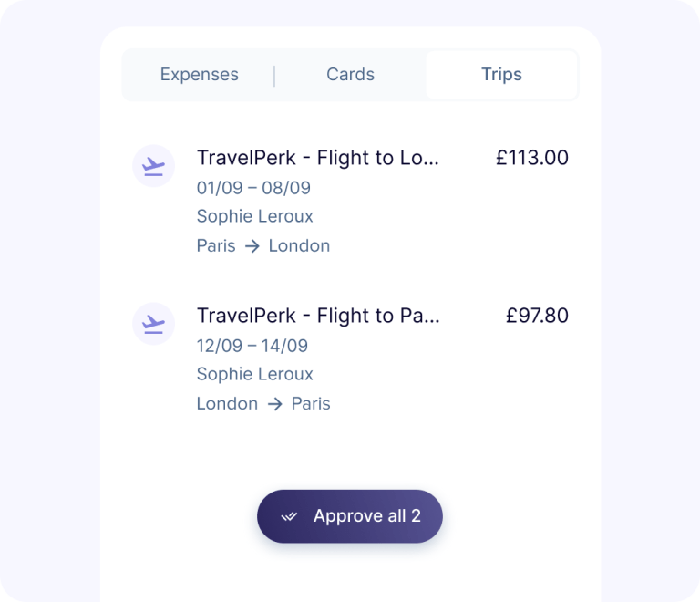Click the Paris → London route text
Viewport: 700px width, 602px height.
[263, 245]
